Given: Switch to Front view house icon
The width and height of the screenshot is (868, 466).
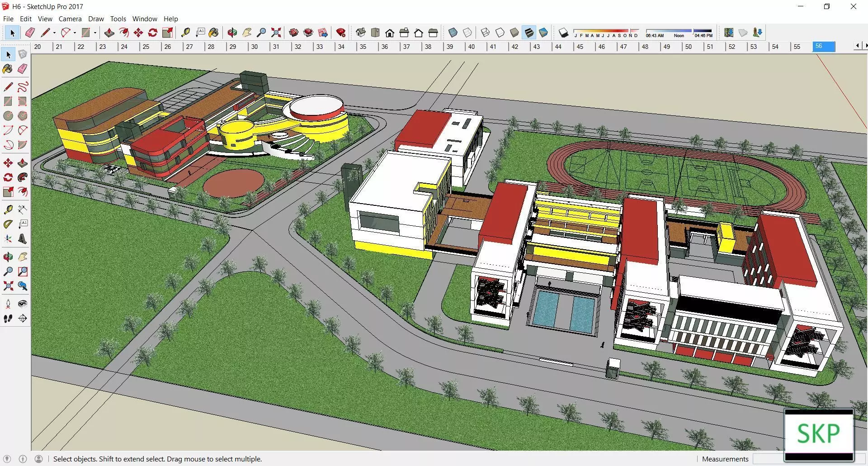Looking at the screenshot, I should (x=390, y=33).
